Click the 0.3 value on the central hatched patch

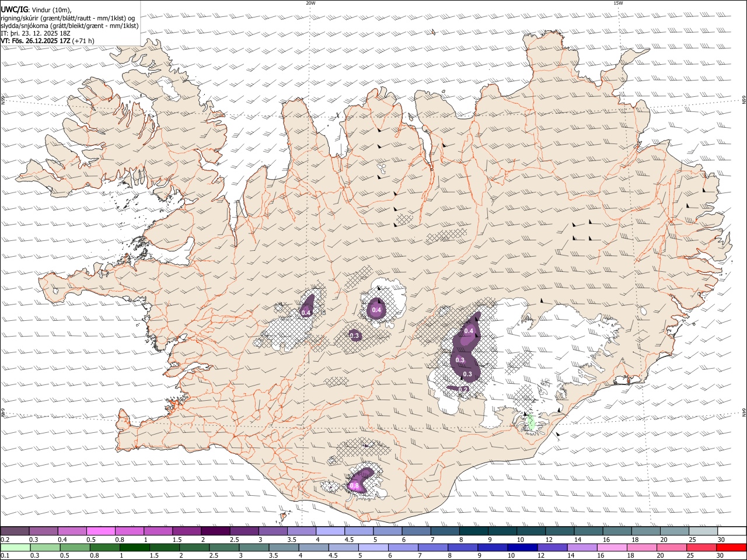(354, 335)
